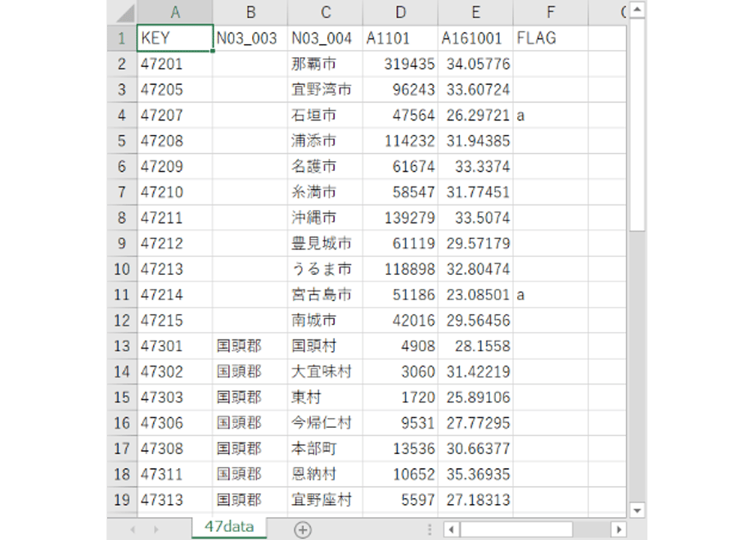Click the previous sheet navigation arrow

[133, 529]
